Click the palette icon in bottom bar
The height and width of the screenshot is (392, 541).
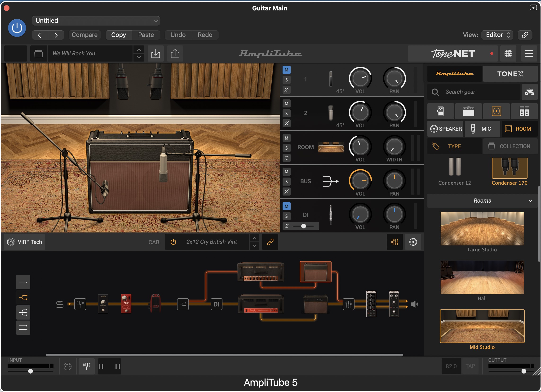click(x=67, y=366)
